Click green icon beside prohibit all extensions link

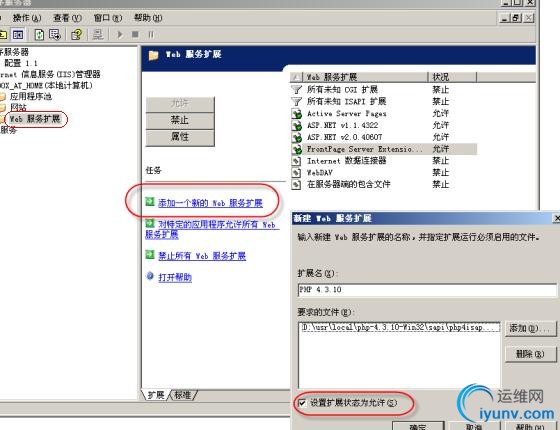tap(150, 255)
